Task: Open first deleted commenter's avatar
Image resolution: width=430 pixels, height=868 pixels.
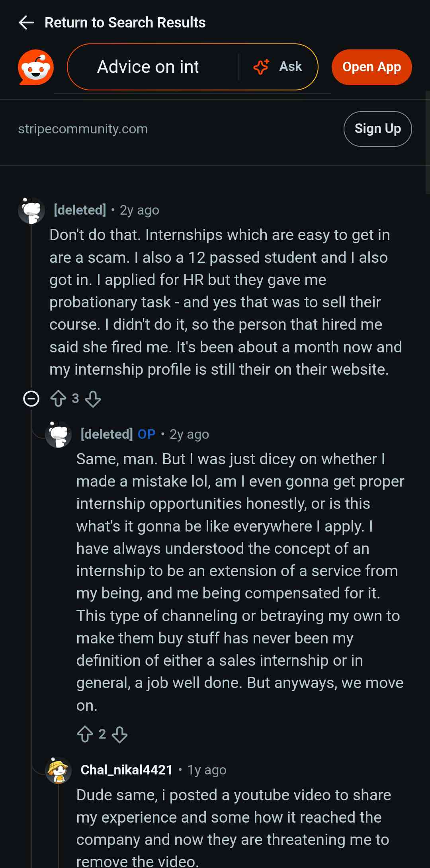Action: coord(31,210)
